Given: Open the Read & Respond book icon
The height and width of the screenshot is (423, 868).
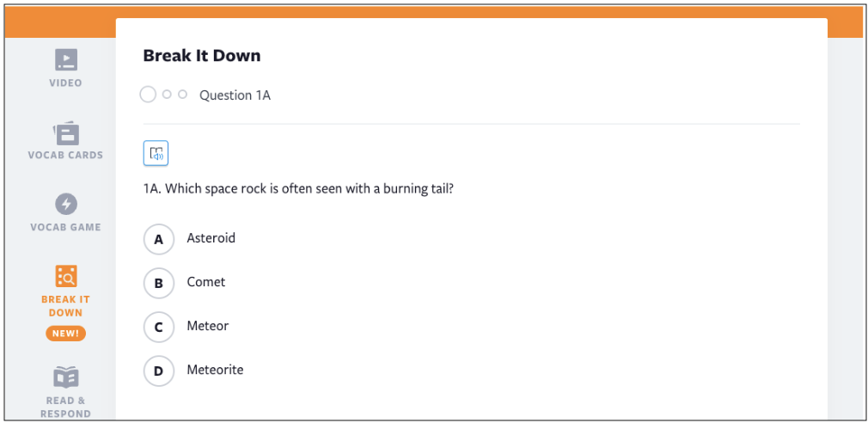Looking at the screenshot, I should point(66,377).
